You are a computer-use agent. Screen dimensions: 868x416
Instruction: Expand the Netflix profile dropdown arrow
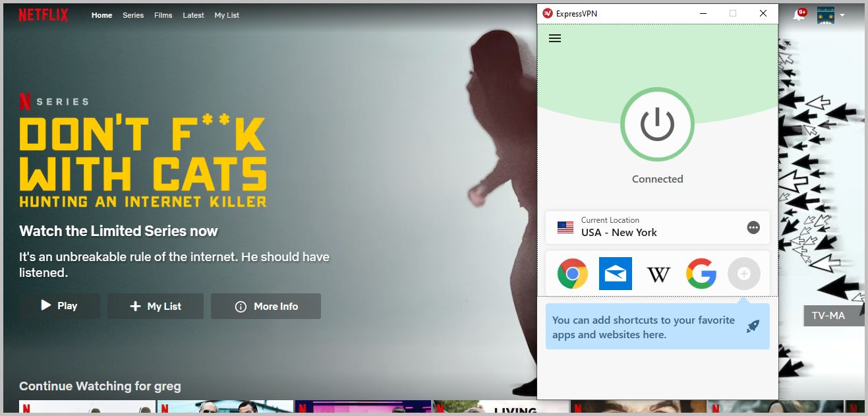pos(842,15)
